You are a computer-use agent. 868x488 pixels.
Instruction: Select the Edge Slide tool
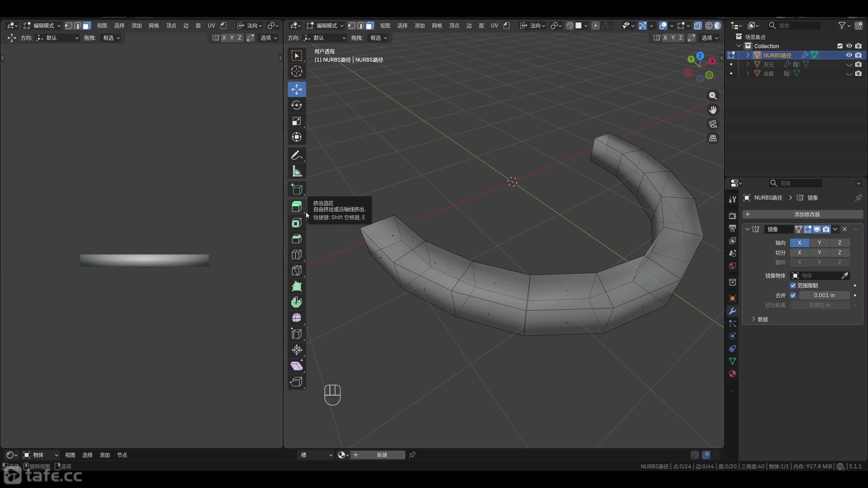(297, 334)
